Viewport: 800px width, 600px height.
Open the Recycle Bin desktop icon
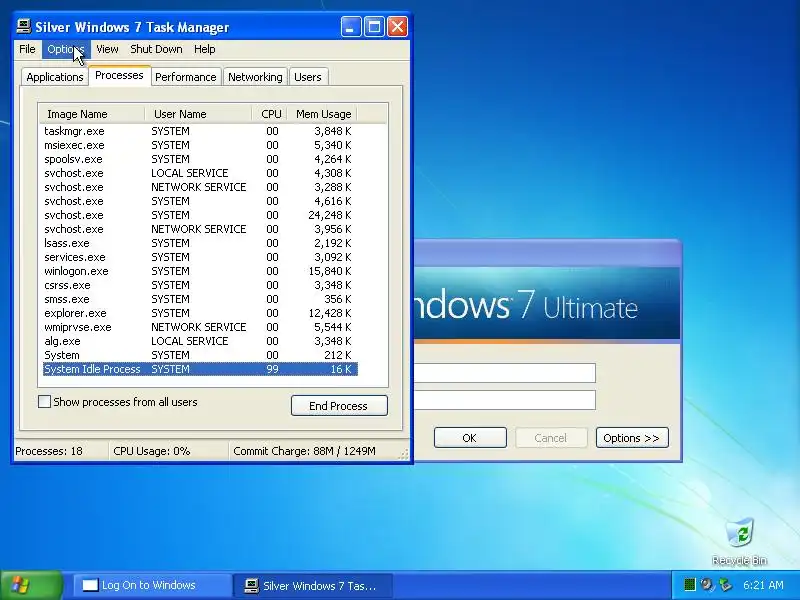coord(739,542)
